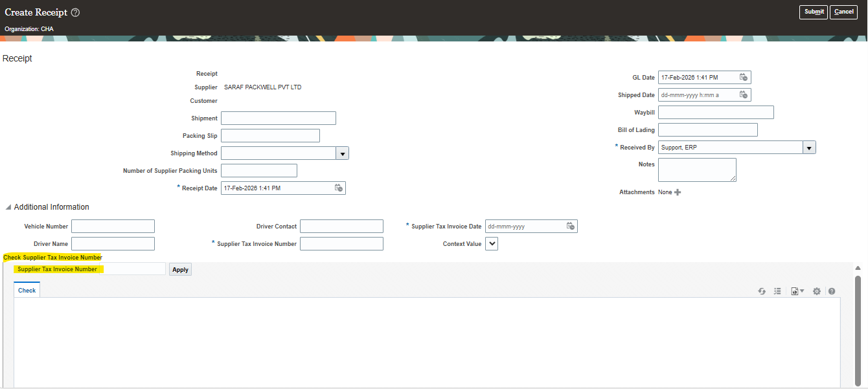Click the Submit button
The image size is (868, 389).
pos(814,12)
